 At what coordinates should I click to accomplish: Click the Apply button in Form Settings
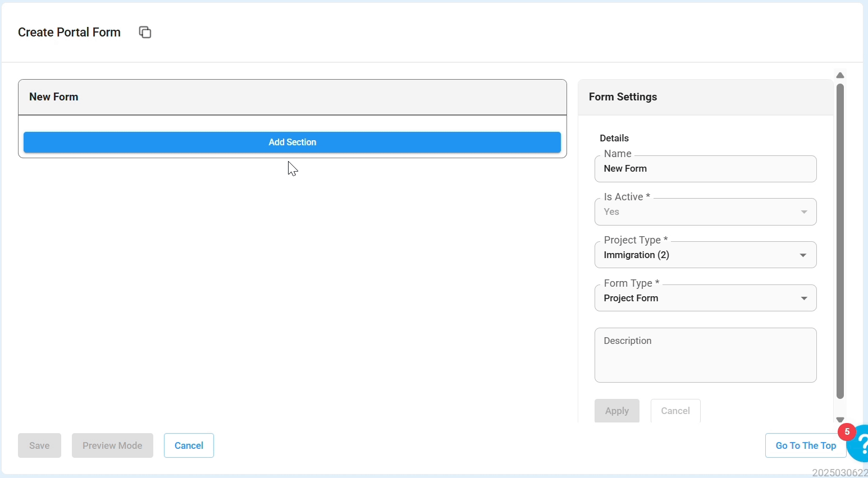point(616,411)
